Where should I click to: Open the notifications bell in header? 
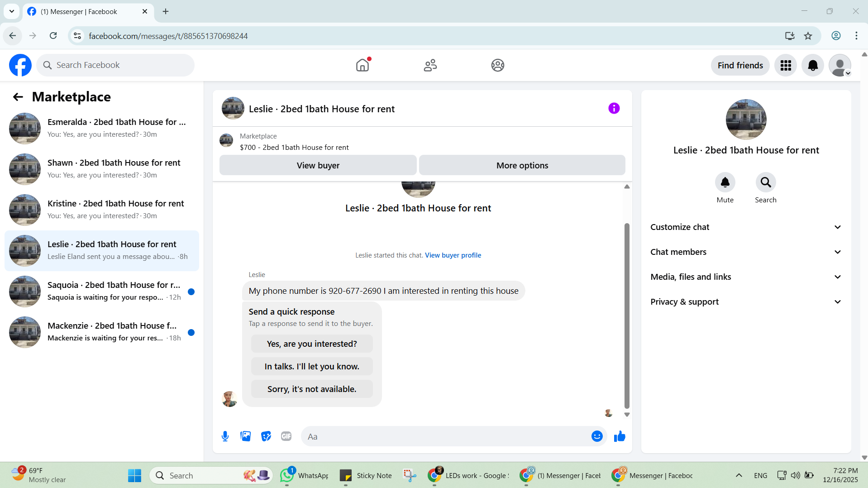813,66
